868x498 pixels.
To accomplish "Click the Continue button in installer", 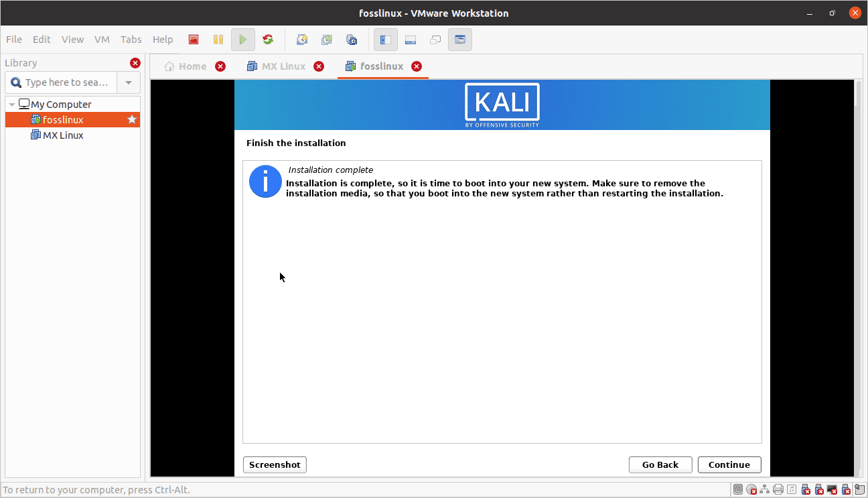I will [729, 464].
